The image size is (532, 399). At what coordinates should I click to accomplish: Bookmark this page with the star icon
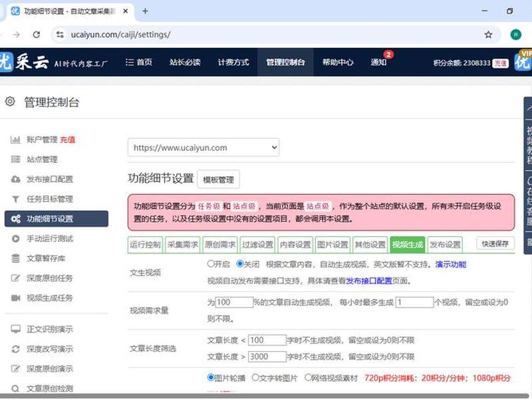488,35
